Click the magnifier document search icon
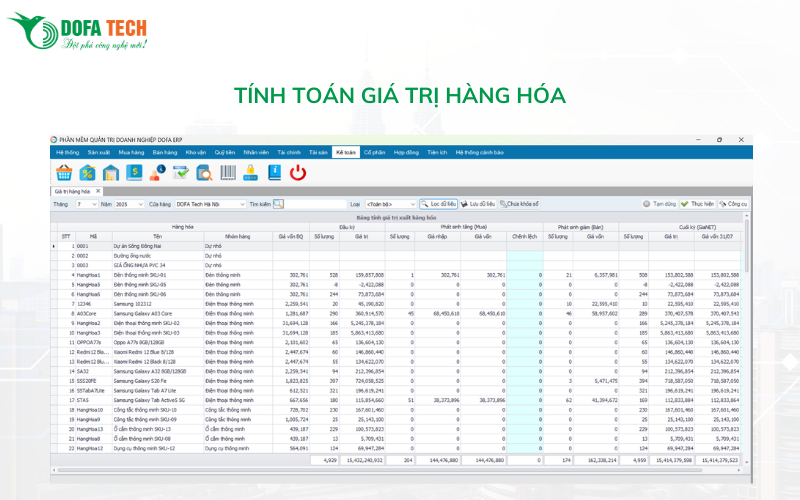 click(204, 173)
